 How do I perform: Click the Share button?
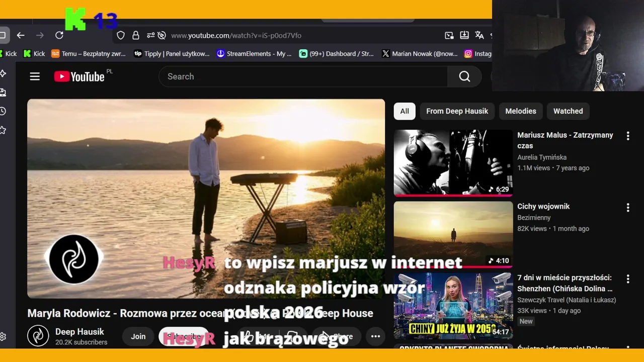click(x=337, y=336)
